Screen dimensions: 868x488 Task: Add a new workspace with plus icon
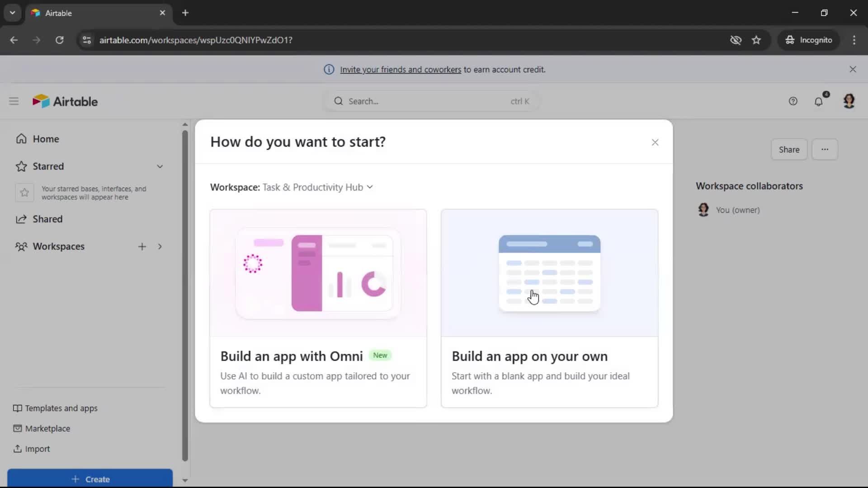coord(142,246)
